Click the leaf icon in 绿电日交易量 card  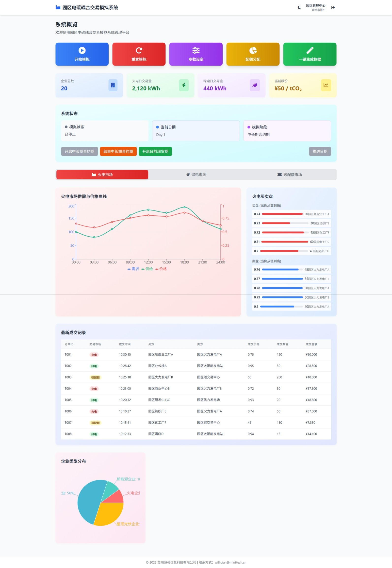[255, 85]
